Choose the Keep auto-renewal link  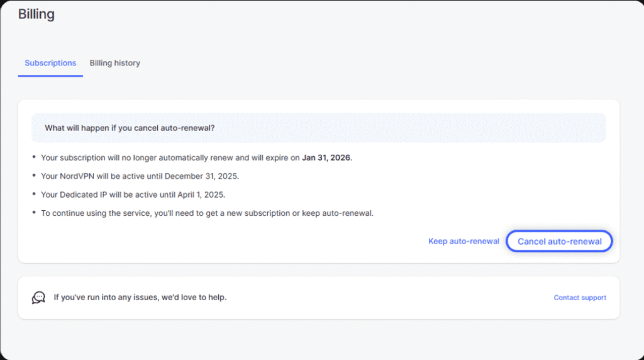(464, 241)
